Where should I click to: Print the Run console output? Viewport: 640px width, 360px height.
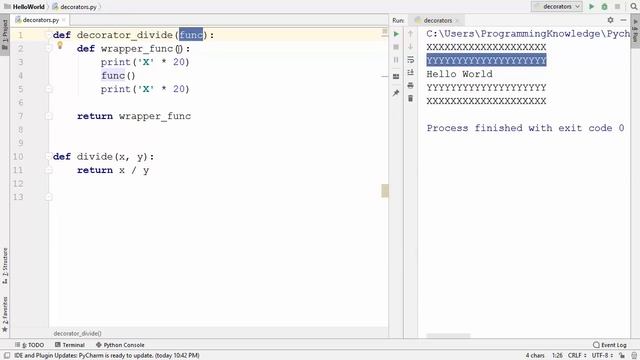411,85
